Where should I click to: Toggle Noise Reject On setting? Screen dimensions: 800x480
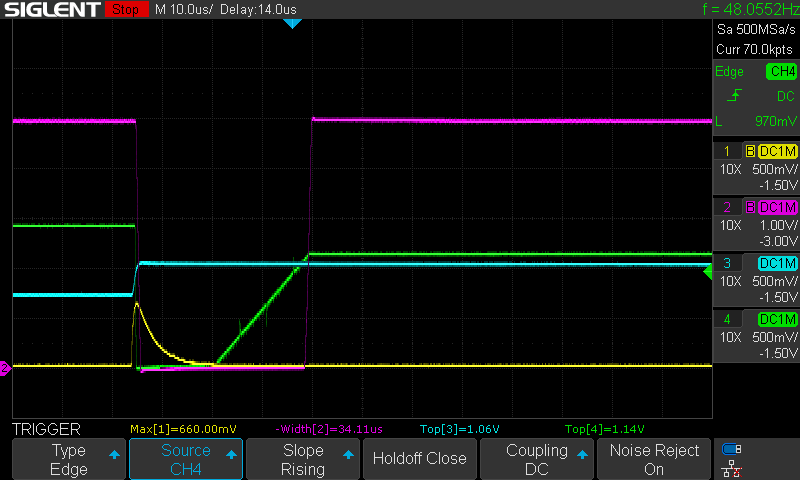[x=654, y=459]
